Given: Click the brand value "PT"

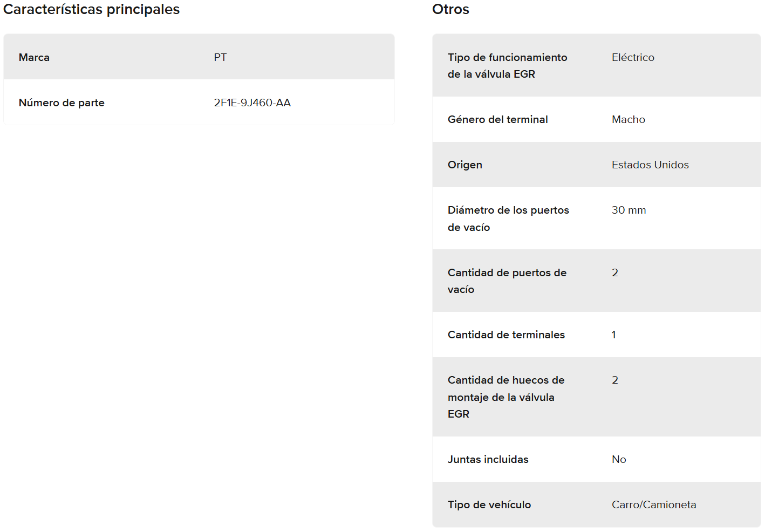Looking at the screenshot, I should [220, 58].
